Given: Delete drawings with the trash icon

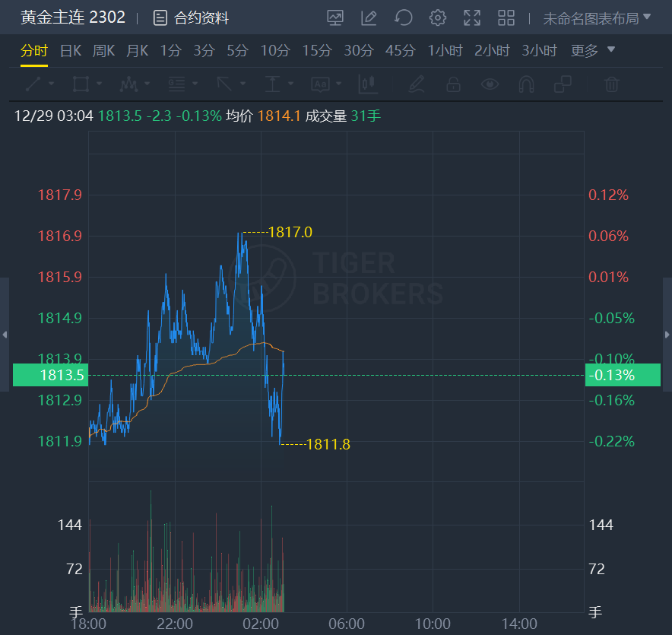Looking at the screenshot, I should pyautogui.click(x=612, y=84).
